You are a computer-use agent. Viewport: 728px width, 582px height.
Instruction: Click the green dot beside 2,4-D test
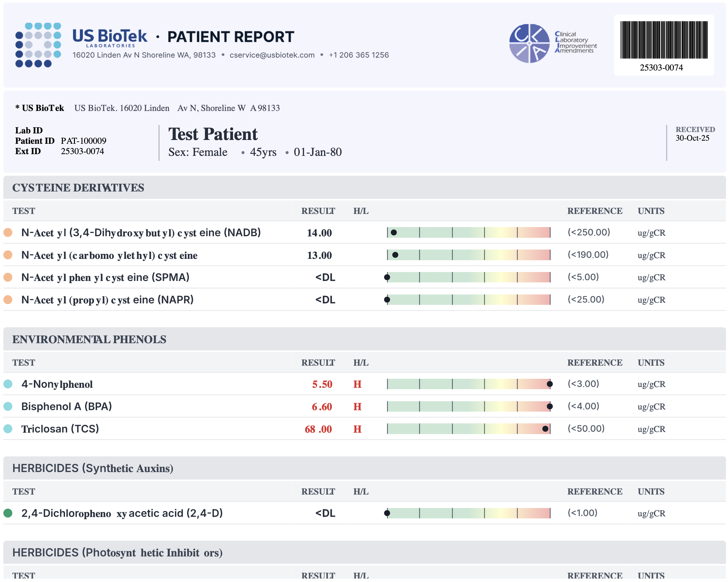tap(8, 513)
